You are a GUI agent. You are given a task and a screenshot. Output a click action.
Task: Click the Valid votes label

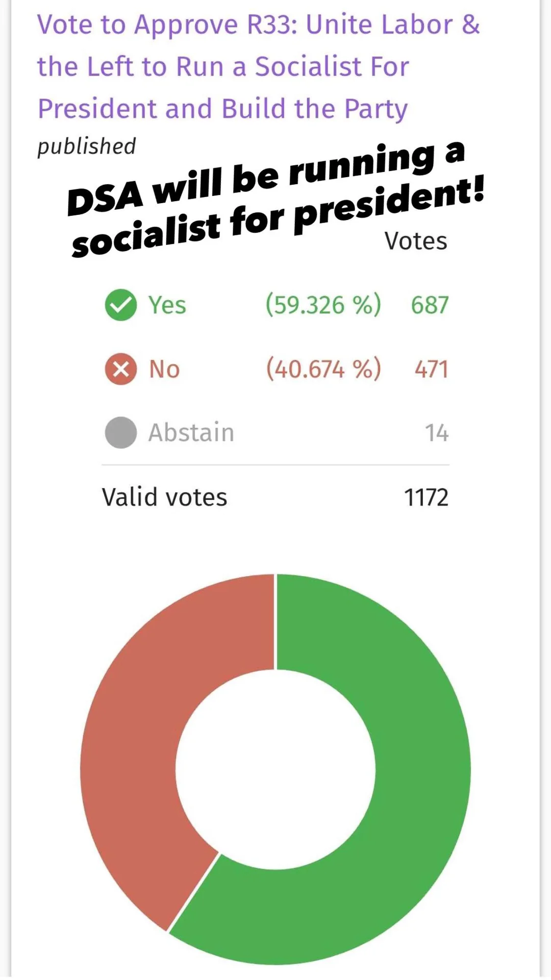pos(164,497)
